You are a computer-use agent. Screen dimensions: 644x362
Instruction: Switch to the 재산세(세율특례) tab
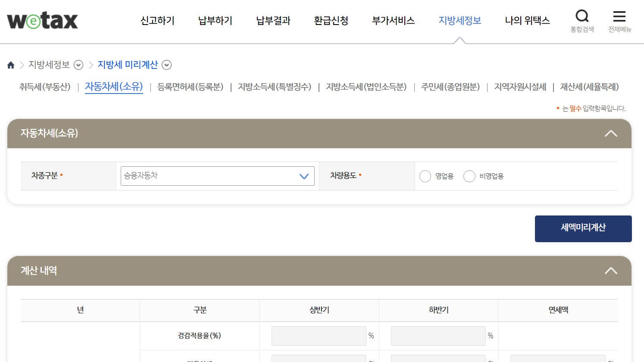pyautogui.click(x=589, y=87)
